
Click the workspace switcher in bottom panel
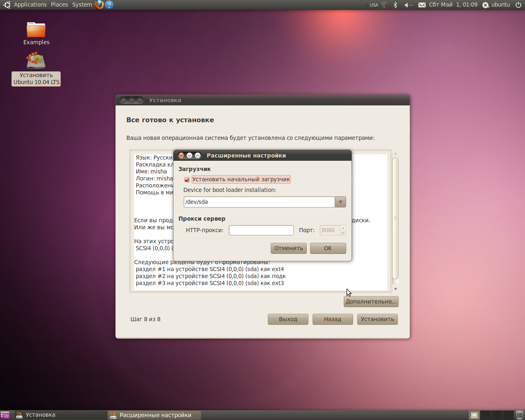coord(491,415)
